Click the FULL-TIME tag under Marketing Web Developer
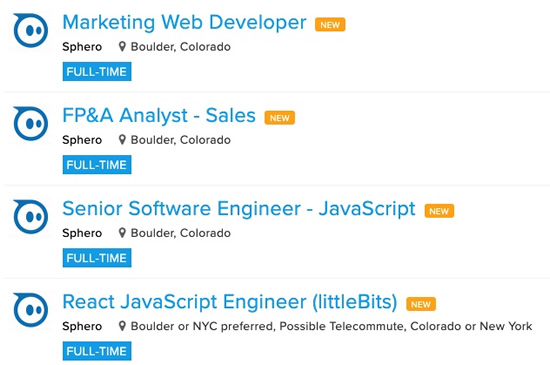Image resolution: width=550 pixels, height=365 pixels. click(x=97, y=72)
